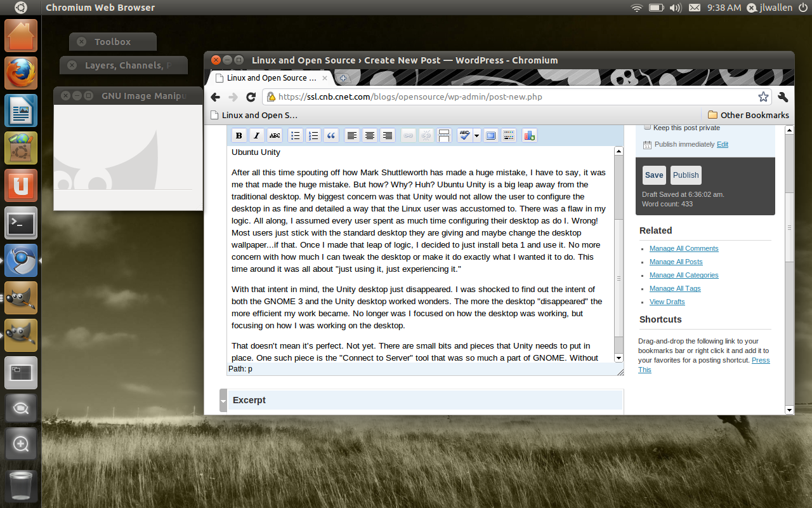
Task: Toggle fullscreen editing mode
Action: [x=490, y=135]
